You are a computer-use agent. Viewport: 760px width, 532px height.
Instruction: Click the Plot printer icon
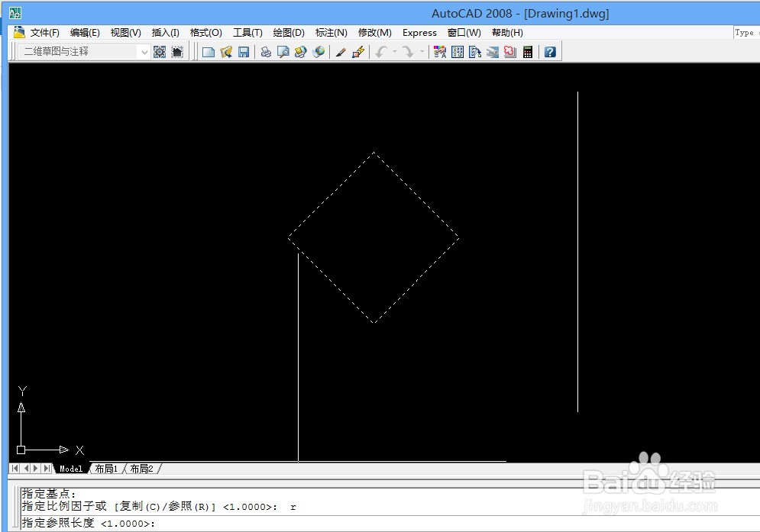[266, 52]
